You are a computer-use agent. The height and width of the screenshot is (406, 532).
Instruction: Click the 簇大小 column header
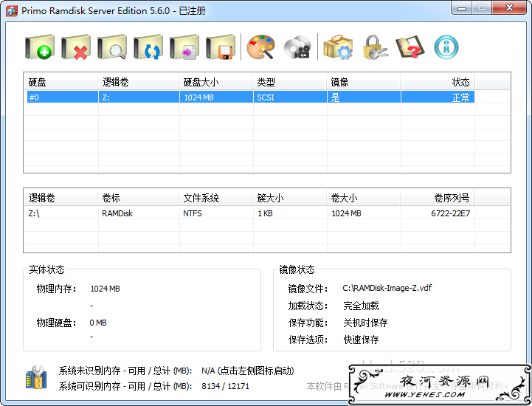click(289, 198)
